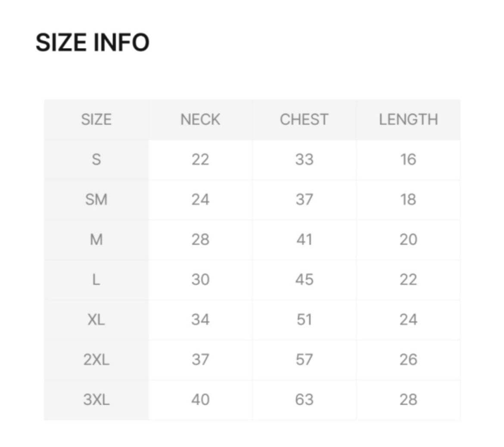Click the NECK column header
504x447 pixels.
(200, 119)
